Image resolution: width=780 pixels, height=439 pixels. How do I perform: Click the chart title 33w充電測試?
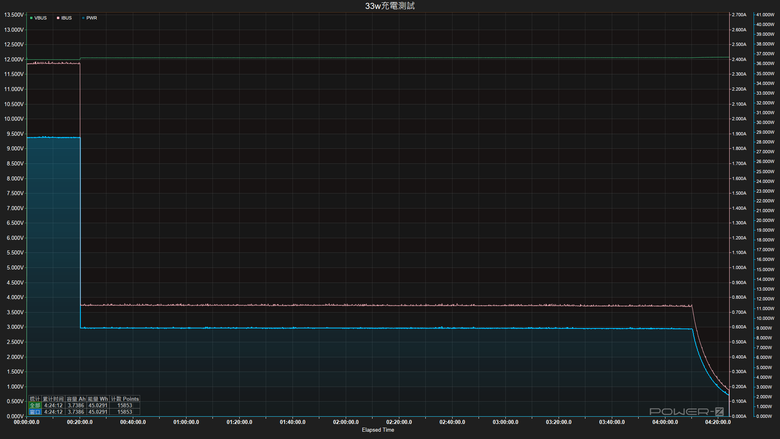pyautogui.click(x=390, y=6)
